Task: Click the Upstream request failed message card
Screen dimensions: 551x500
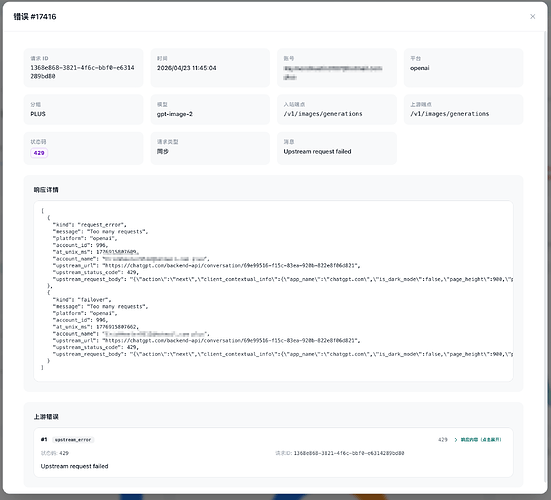Action: click(x=337, y=148)
